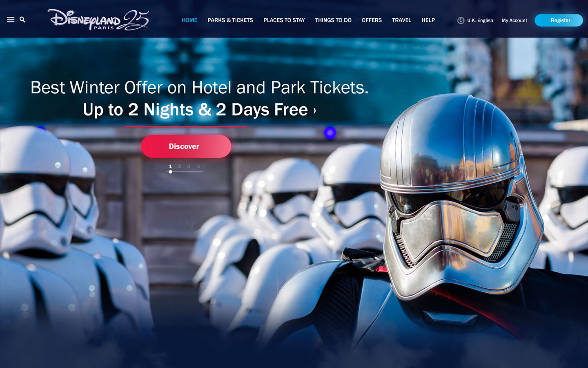Open the My Account link
Image resolution: width=588 pixels, height=368 pixels.
point(514,20)
